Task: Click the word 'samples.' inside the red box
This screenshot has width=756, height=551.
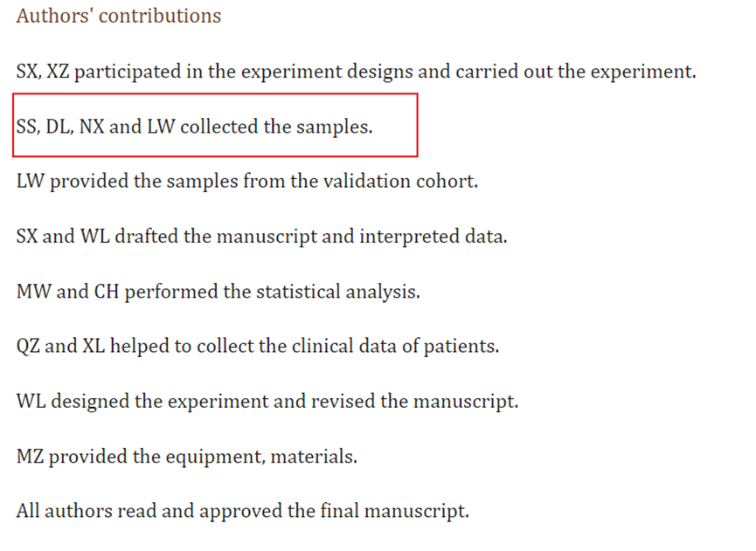Action: tap(334, 127)
